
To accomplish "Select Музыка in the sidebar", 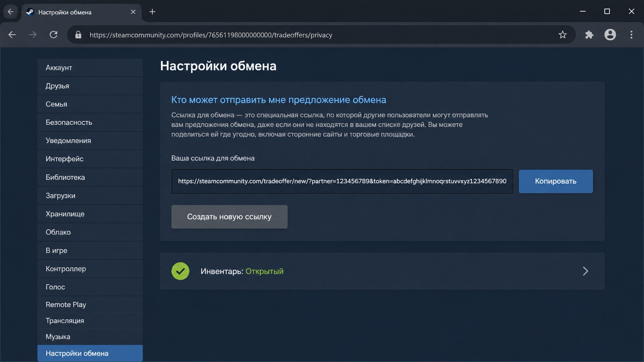I will point(90,337).
